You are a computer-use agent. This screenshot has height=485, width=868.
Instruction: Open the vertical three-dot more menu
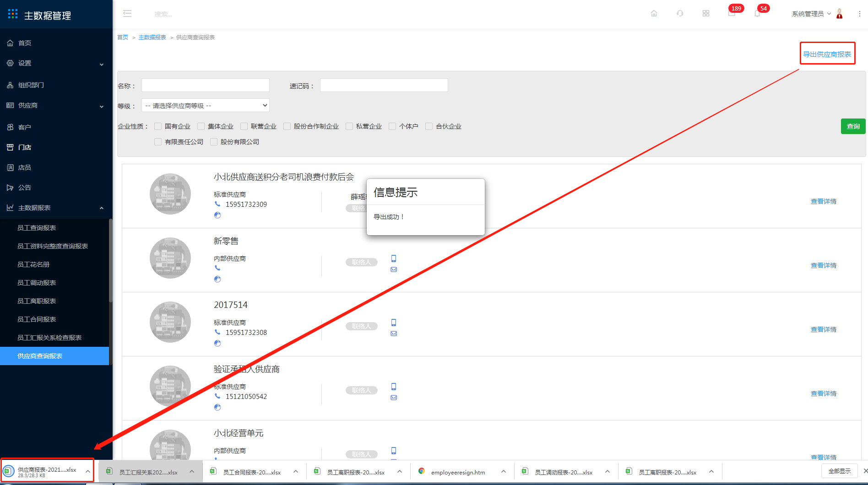pyautogui.click(x=859, y=14)
